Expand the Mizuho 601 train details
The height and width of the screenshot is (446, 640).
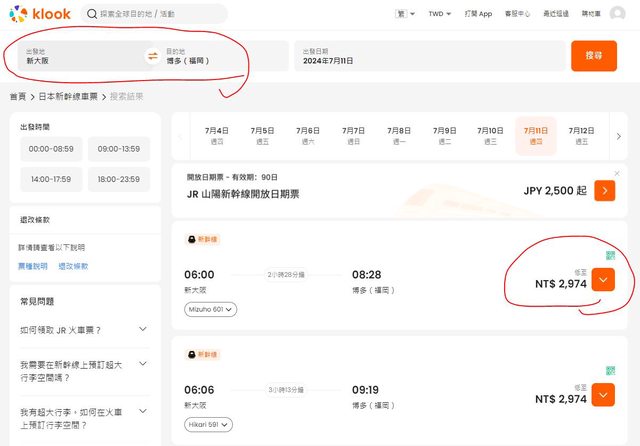click(211, 310)
